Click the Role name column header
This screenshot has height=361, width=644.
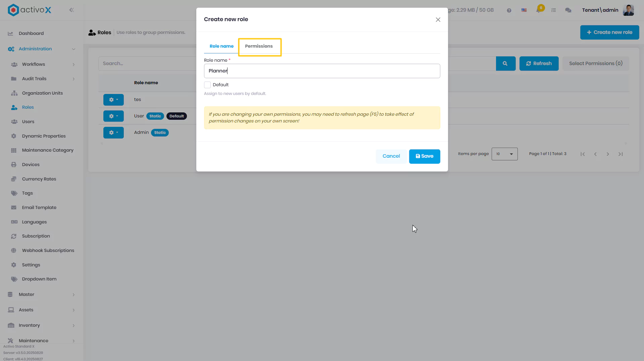coord(146,83)
